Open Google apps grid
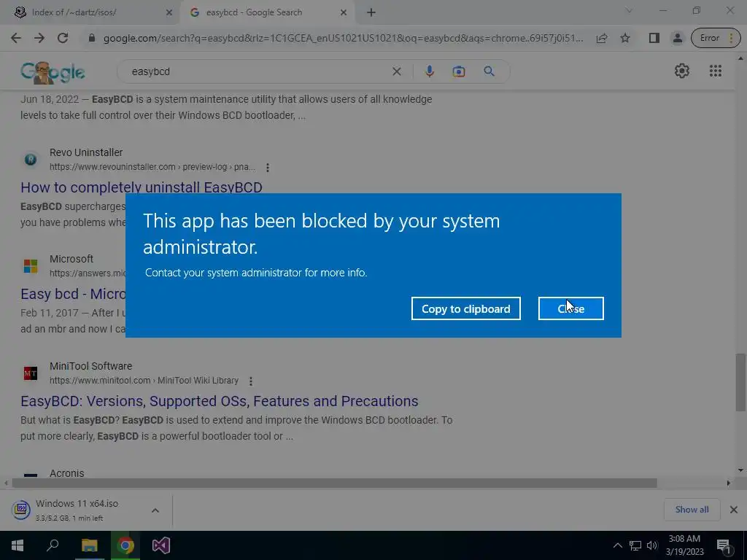747x560 pixels. point(715,71)
